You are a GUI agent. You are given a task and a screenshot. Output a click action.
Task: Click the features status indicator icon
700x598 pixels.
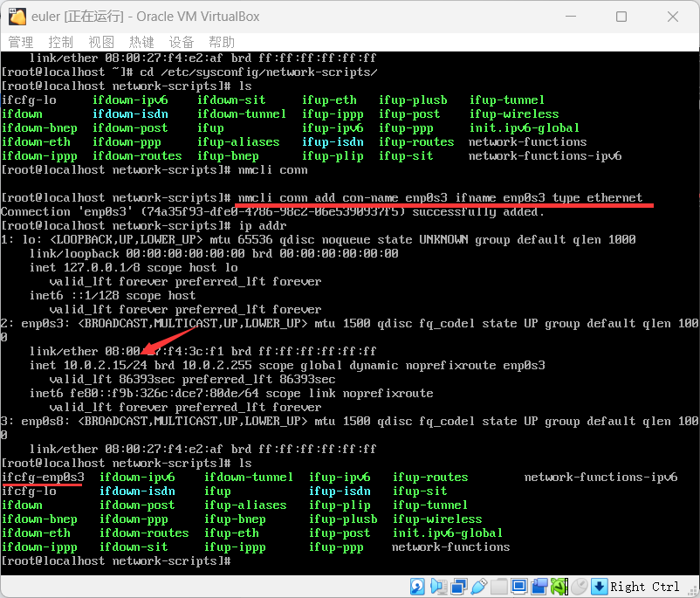[559, 586]
